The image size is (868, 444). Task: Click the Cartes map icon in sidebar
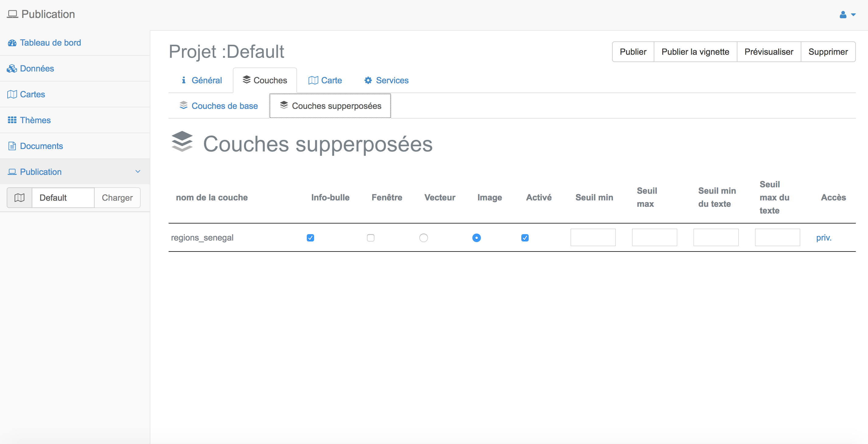point(12,95)
